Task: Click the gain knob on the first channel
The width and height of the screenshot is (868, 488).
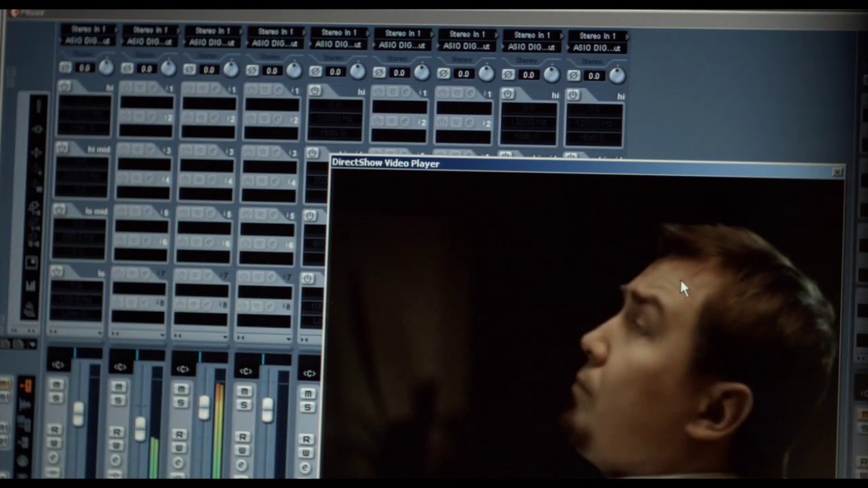Action: point(106,67)
